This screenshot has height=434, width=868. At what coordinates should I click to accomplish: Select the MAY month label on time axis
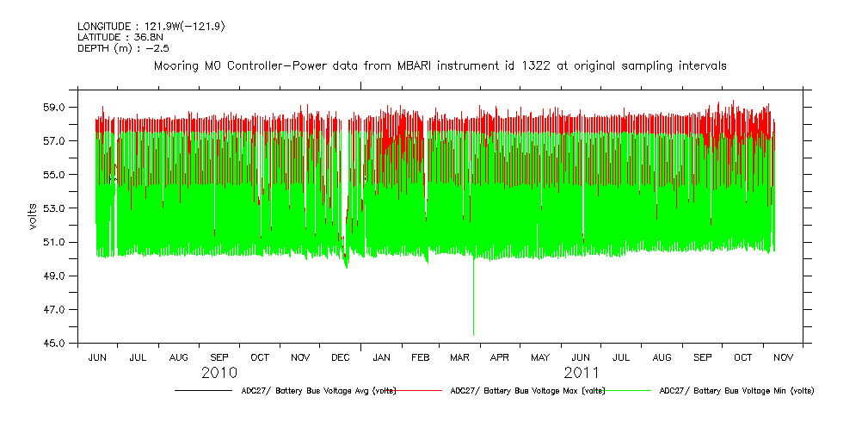coord(540,357)
